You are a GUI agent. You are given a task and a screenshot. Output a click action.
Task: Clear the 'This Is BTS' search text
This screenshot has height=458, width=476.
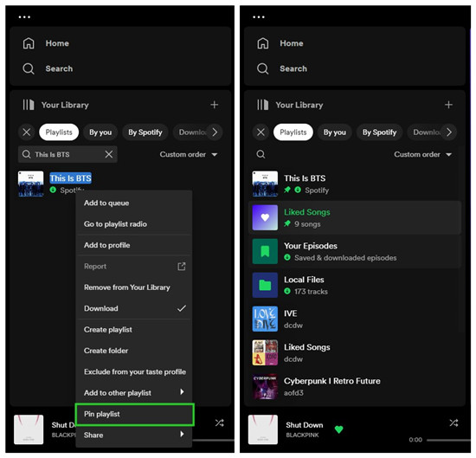click(x=109, y=154)
